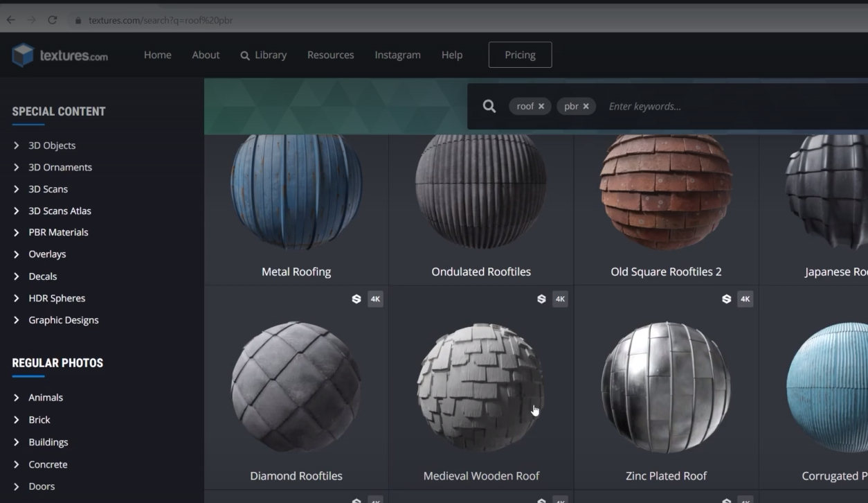The height and width of the screenshot is (503, 868).
Task: Click the 4K badge on Medieval Wooden Roof
Action: pos(559,299)
